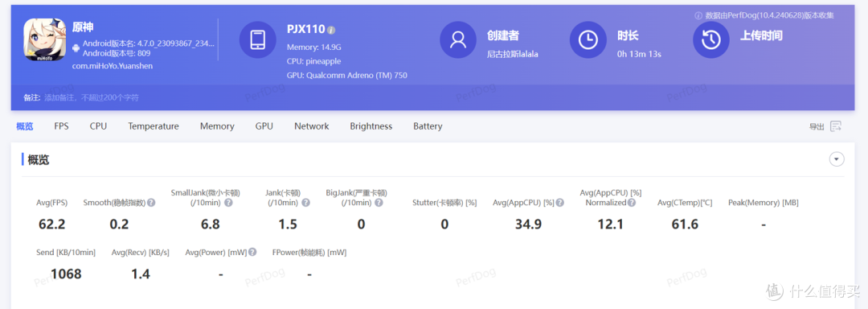Image resolution: width=868 pixels, height=309 pixels.
Task: Click the Peak(Memory) [MB] label
Action: tap(763, 204)
